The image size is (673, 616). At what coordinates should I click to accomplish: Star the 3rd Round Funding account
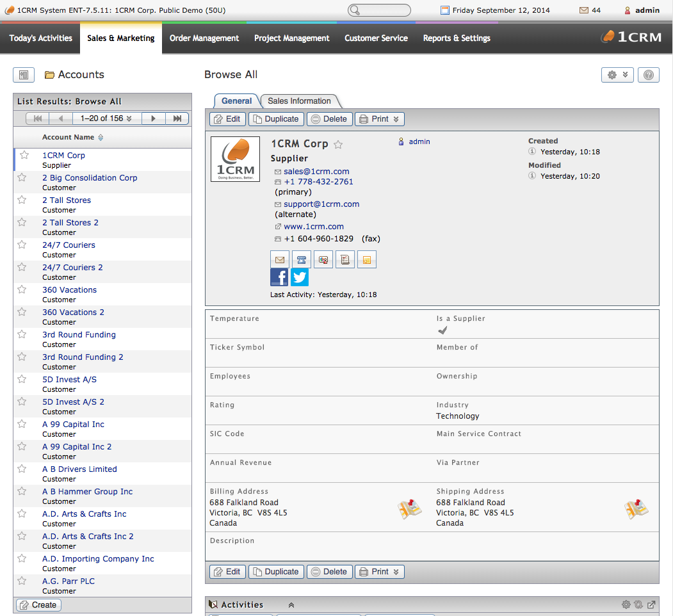click(x=22, y=334)
